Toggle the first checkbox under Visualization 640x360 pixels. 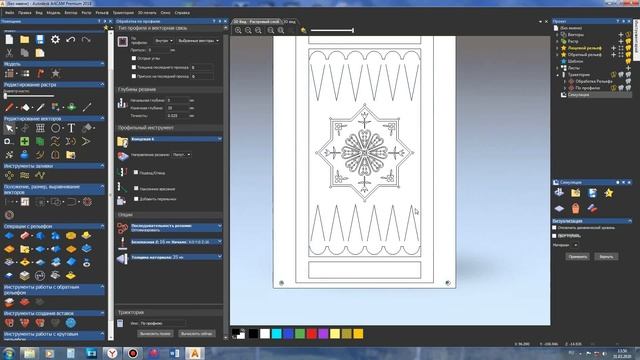(554, 228)
